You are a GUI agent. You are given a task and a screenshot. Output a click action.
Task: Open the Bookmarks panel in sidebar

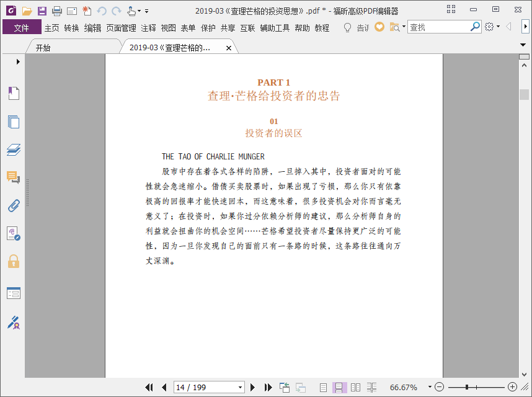(14, 93)
